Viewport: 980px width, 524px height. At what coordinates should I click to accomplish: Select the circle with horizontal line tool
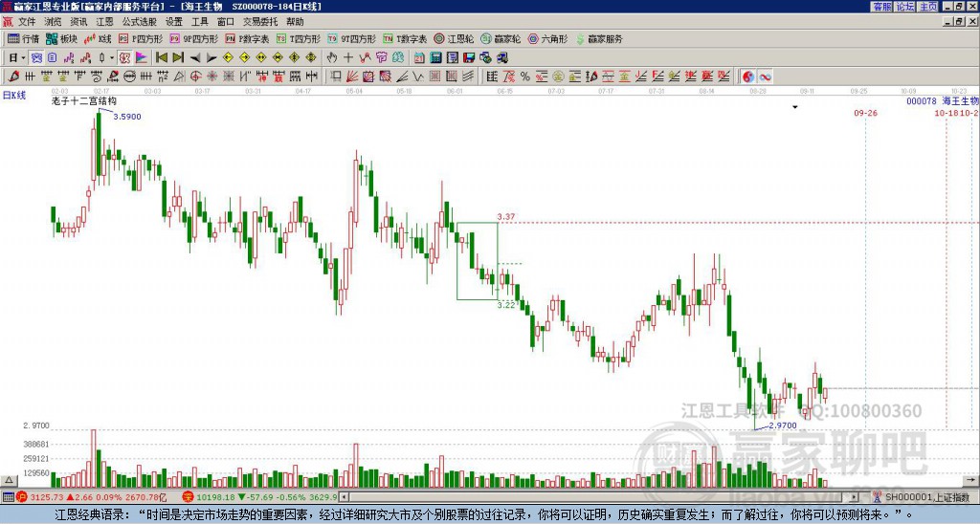[x=130, y=76]
